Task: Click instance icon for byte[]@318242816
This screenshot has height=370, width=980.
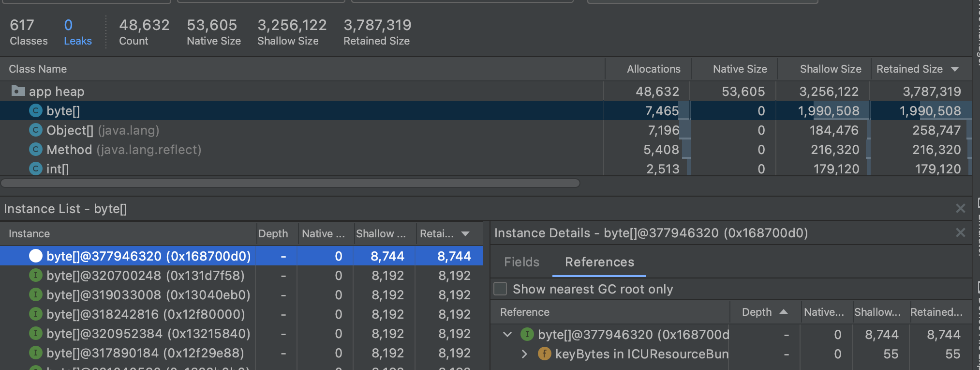Action: point(35,314)
